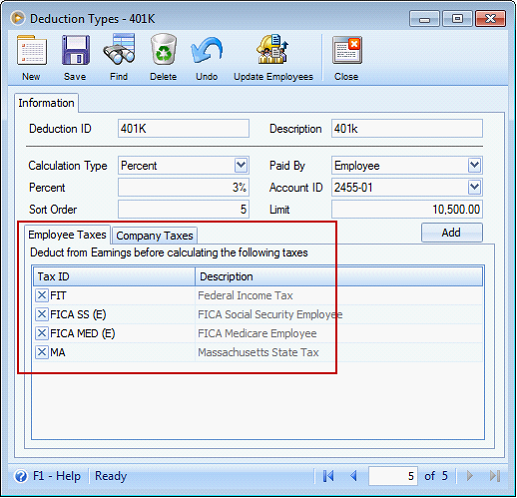Click into the Description field

[x=407, y=129]
